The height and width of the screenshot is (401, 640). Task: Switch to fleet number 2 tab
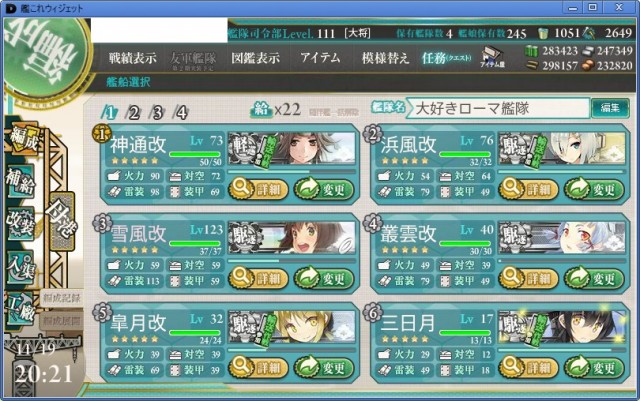click(133, 112)
